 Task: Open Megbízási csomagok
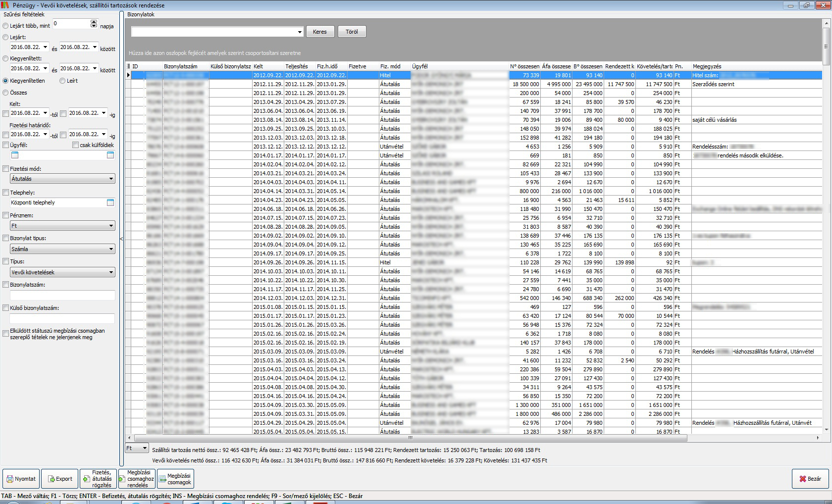point(175,479)
